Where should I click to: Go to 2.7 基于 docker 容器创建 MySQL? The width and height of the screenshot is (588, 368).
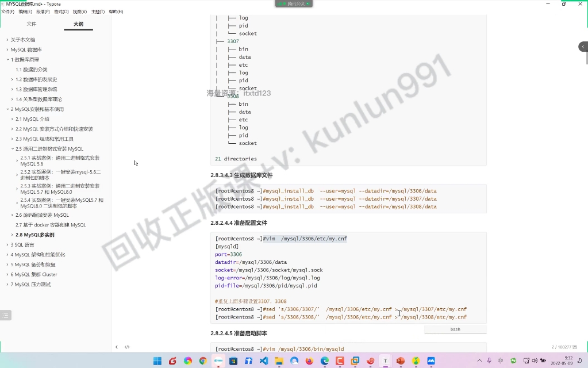click(x=51, y=225)
